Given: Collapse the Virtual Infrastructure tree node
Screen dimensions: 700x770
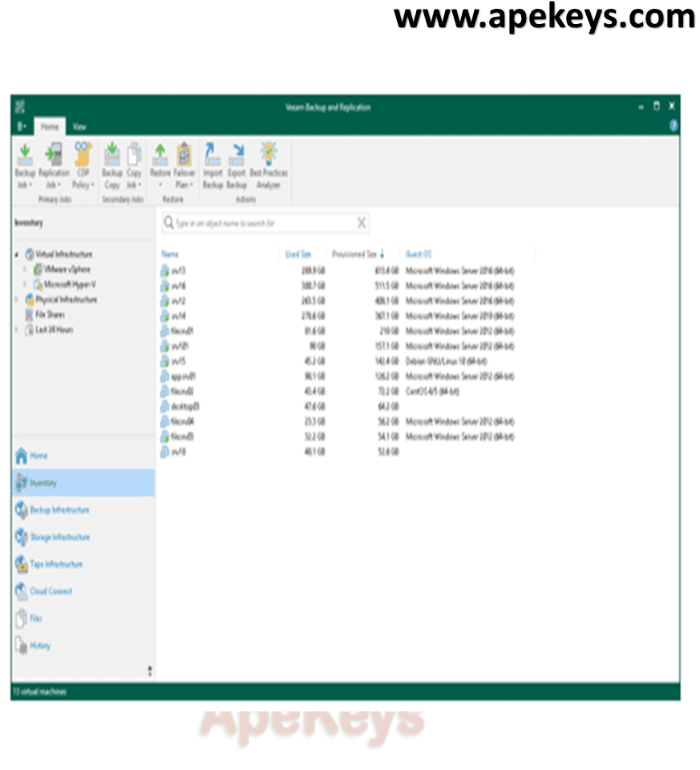Looking at the screenshot, I should coord(17,254).
